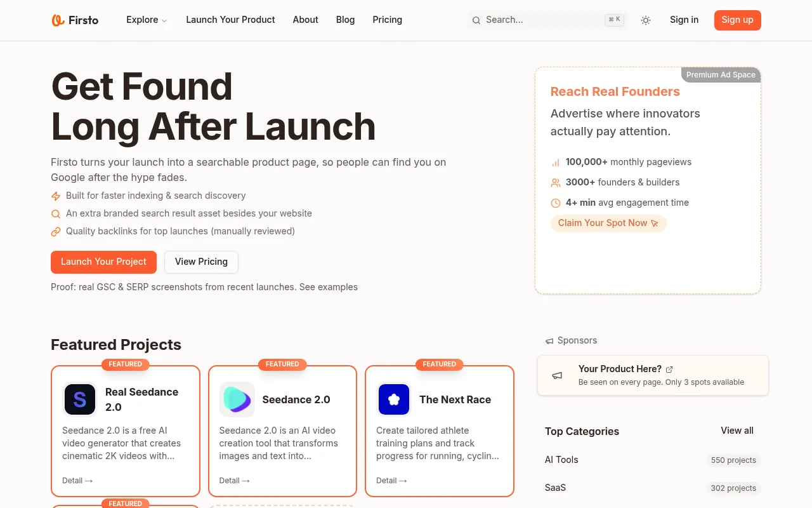Click the lightning icon beside faster indexing
Image resolution: width=812 pixels, height=508 pixels.
[x=56, y=196]
